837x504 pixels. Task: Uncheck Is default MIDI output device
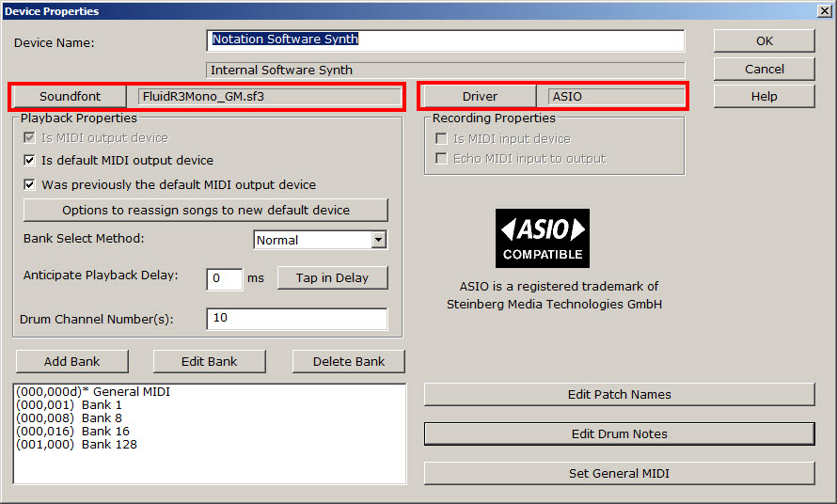click(30, 161)
